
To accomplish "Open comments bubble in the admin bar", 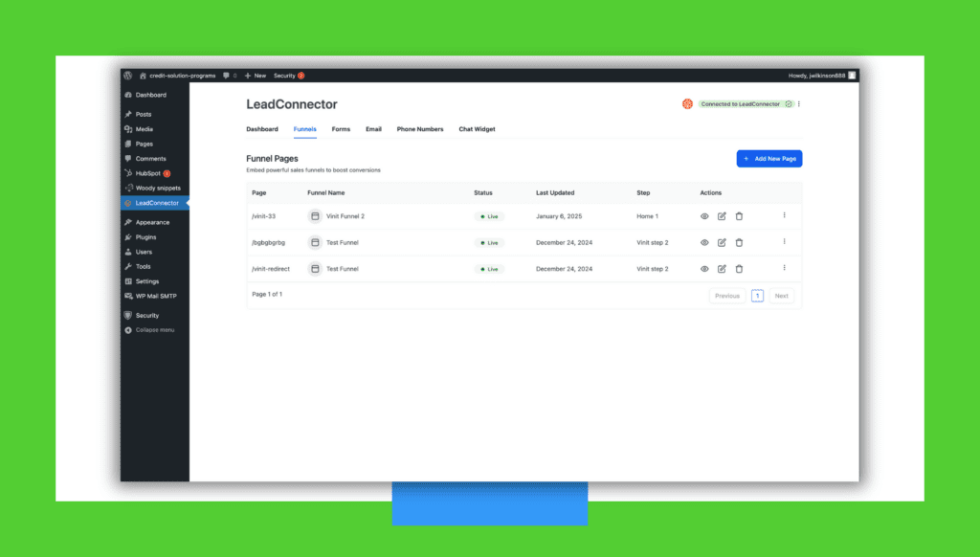I will coord(230,76).
